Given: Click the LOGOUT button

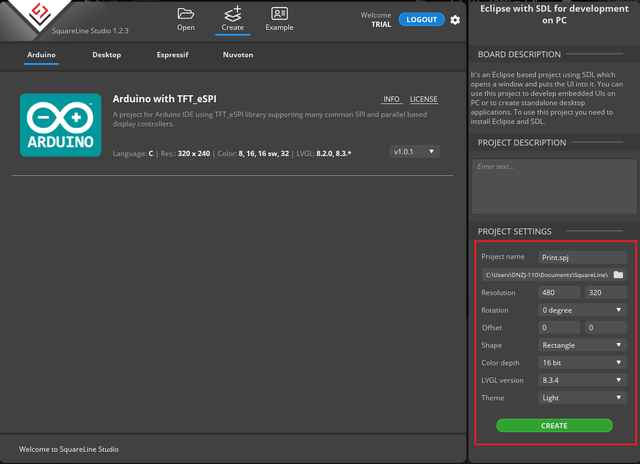Looking at the screenshot, I should coord(421,20).
